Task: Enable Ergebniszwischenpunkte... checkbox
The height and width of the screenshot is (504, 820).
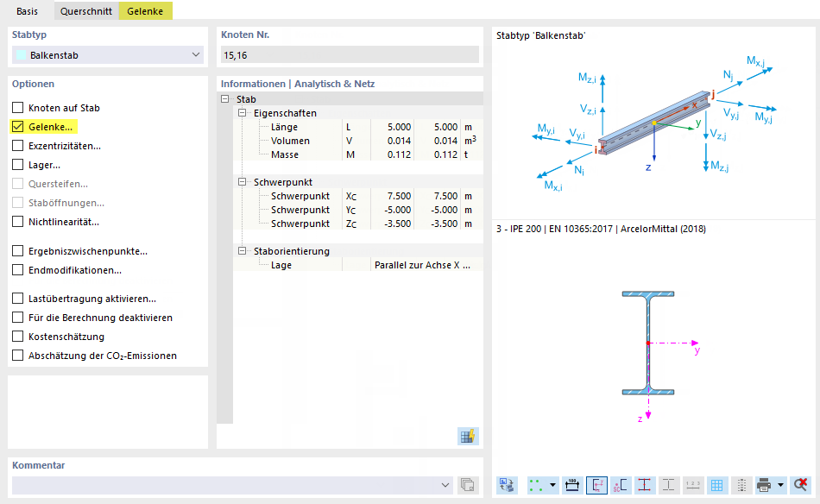Action: click(x=18, y=251)
